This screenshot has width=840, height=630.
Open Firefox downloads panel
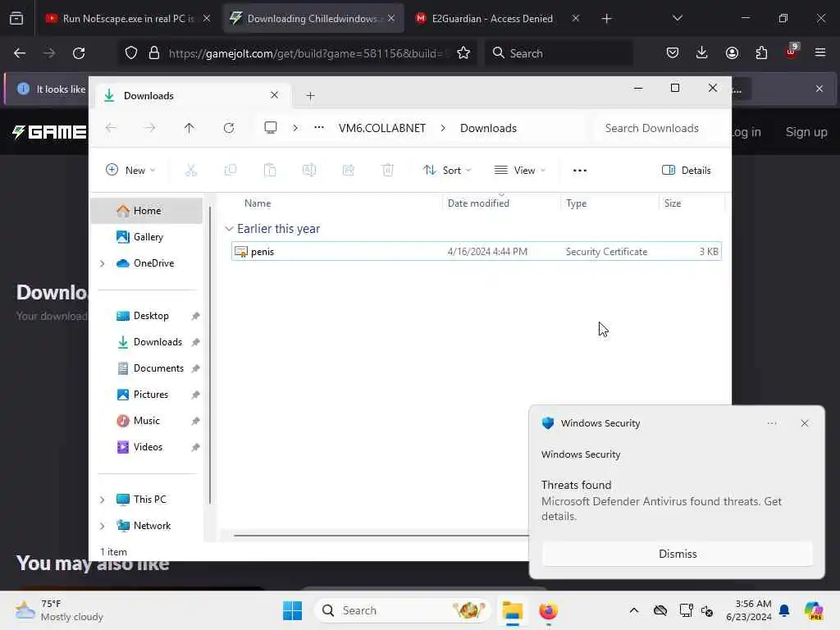(702, 53)
